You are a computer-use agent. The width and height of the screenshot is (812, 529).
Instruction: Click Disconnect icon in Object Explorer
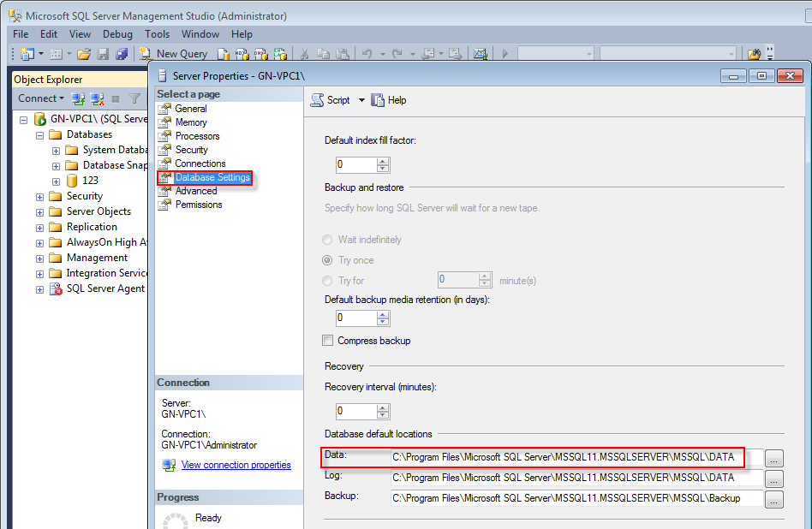[97, 98]
